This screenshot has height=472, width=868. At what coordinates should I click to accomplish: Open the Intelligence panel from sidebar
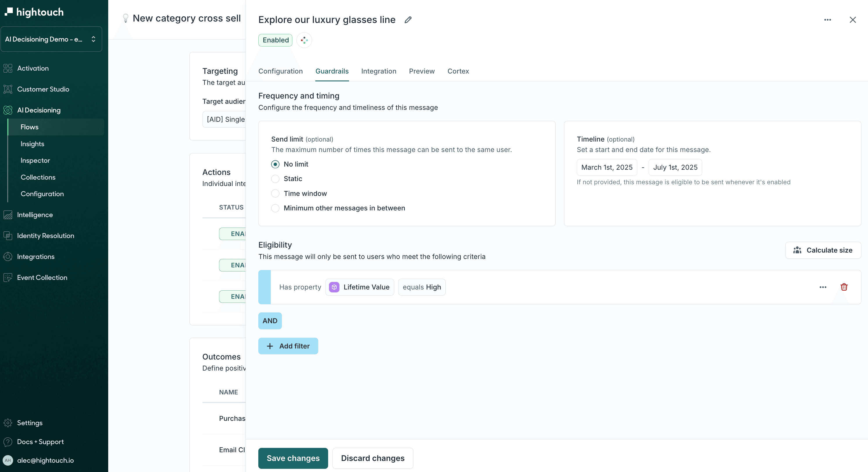click(x=35, y=214)
